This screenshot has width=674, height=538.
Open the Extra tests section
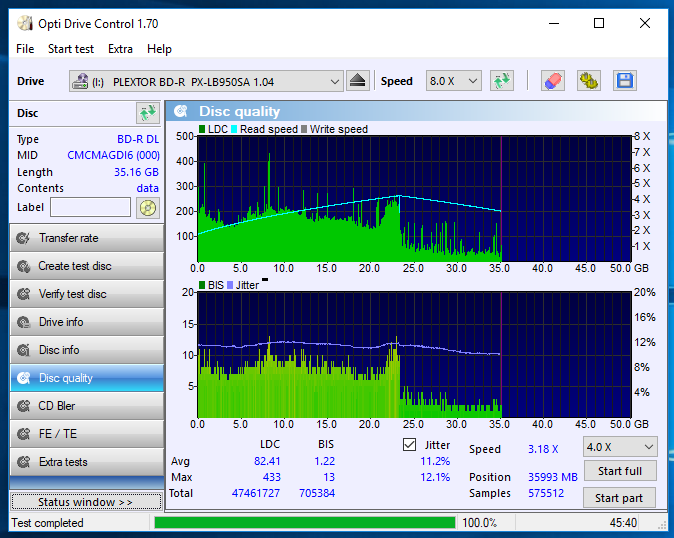pos(87,462)
